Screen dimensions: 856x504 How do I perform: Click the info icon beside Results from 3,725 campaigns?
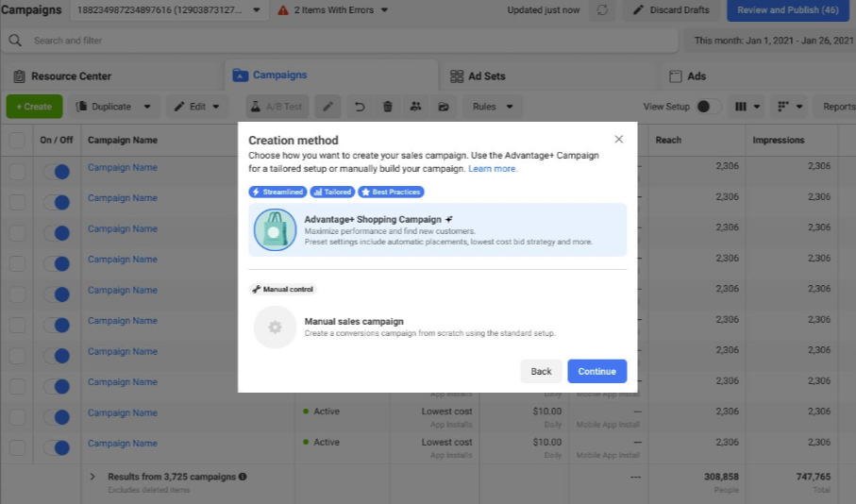point(243,477)
